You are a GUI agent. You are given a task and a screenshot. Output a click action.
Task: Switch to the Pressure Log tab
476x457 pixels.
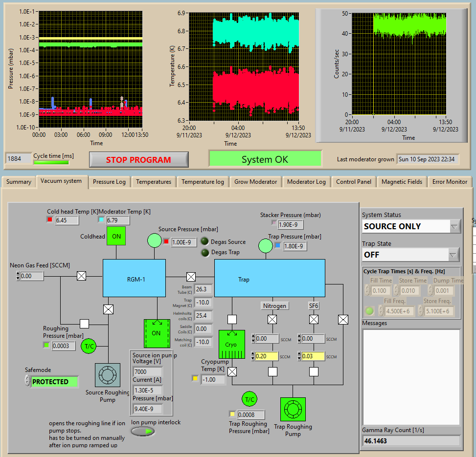pyautogui.click(x=109, y=182)
